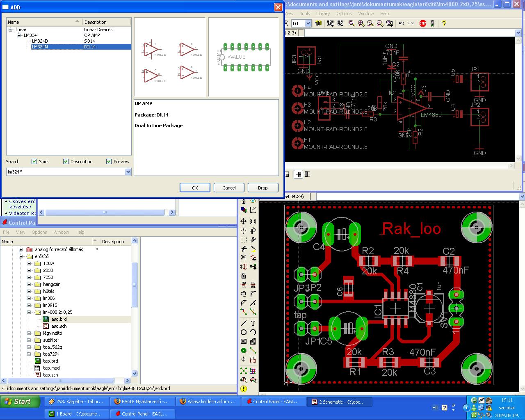Collapse the lm4880 2x0,25 folder
The image size is (525, 420).
click(x=29, y=312)
